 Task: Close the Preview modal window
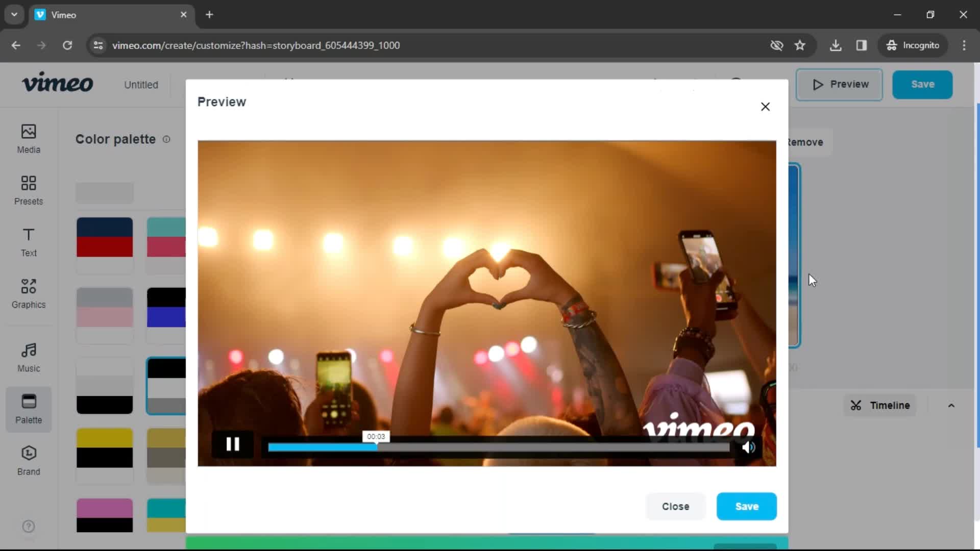click(765, 106)
